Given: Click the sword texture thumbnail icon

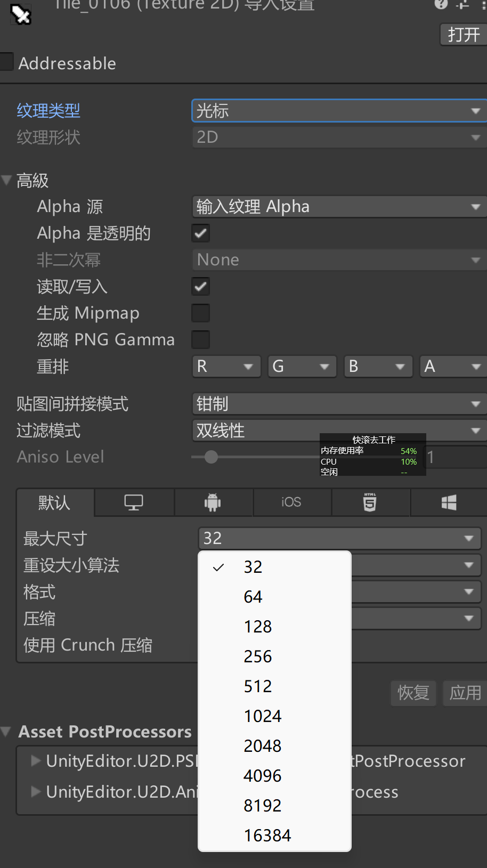Looking at the screenshot, I should click(21, 14).
